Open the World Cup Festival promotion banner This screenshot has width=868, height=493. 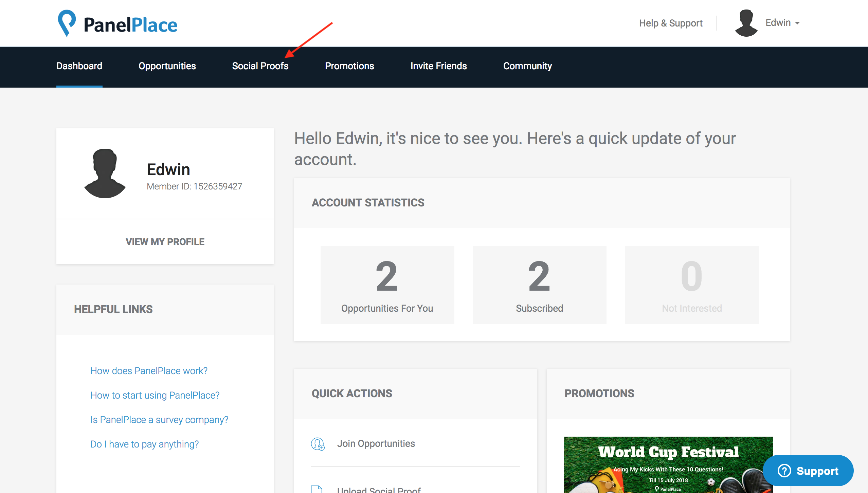668,465
